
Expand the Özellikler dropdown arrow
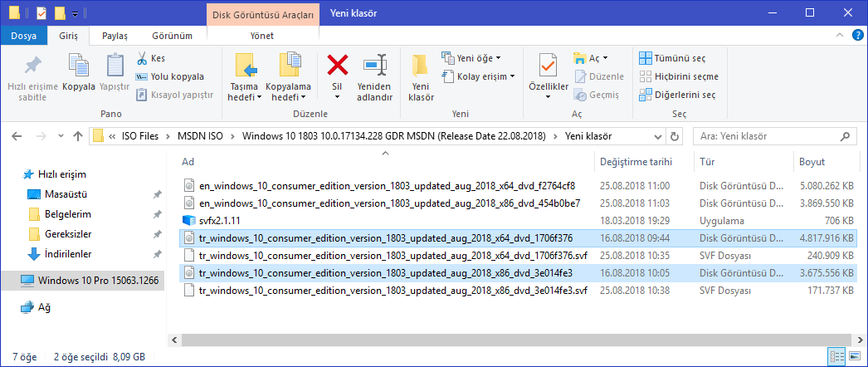pos(548,97)
